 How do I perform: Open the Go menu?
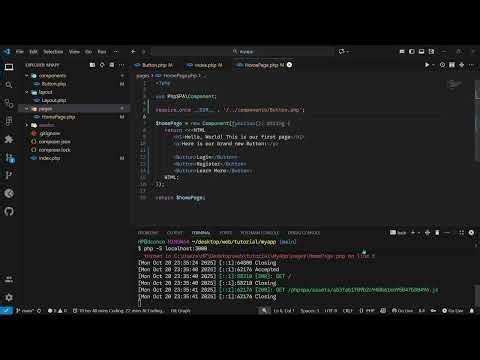(88, 52)
